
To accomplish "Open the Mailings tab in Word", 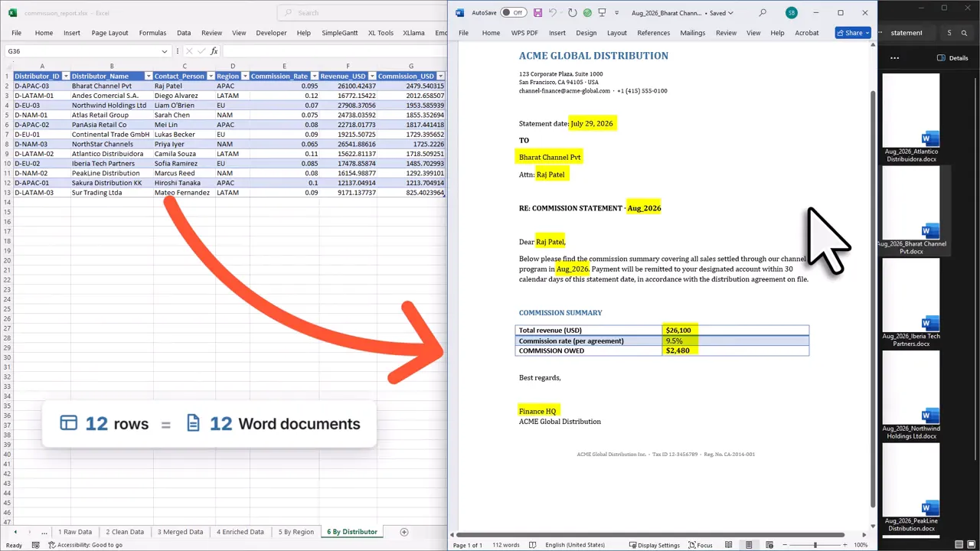I will click(x=693, y=33).
